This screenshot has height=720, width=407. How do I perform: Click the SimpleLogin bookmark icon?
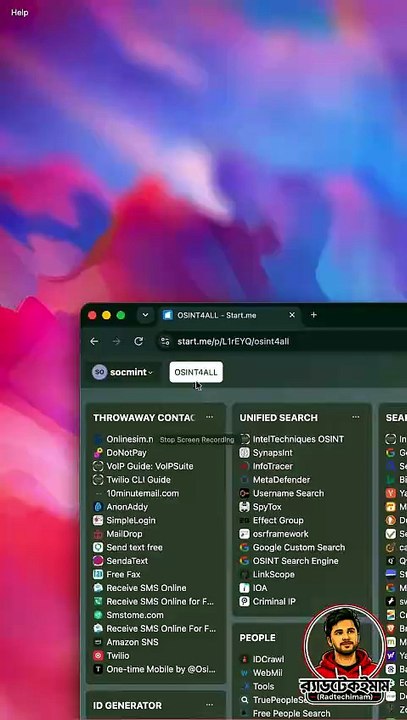(98, 520)
